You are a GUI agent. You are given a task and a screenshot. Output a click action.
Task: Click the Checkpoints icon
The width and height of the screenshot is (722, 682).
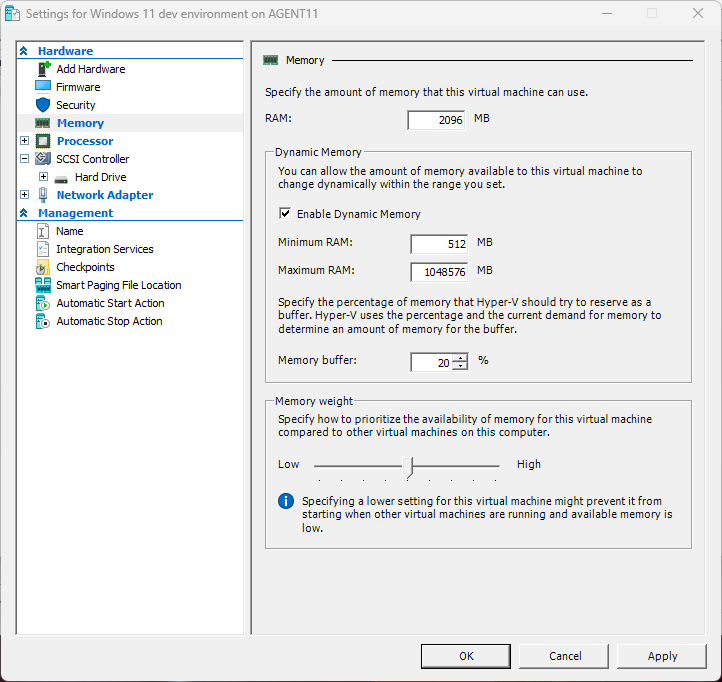[43, 267]
